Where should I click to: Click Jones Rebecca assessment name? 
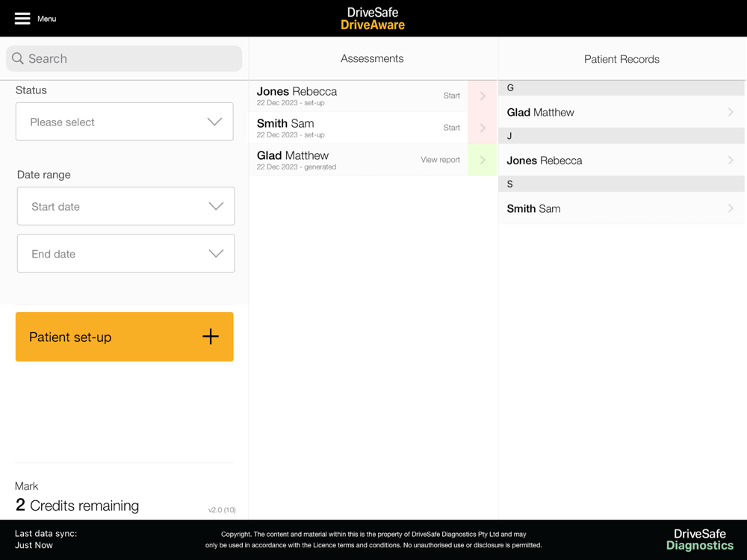(x=297, y=91)
